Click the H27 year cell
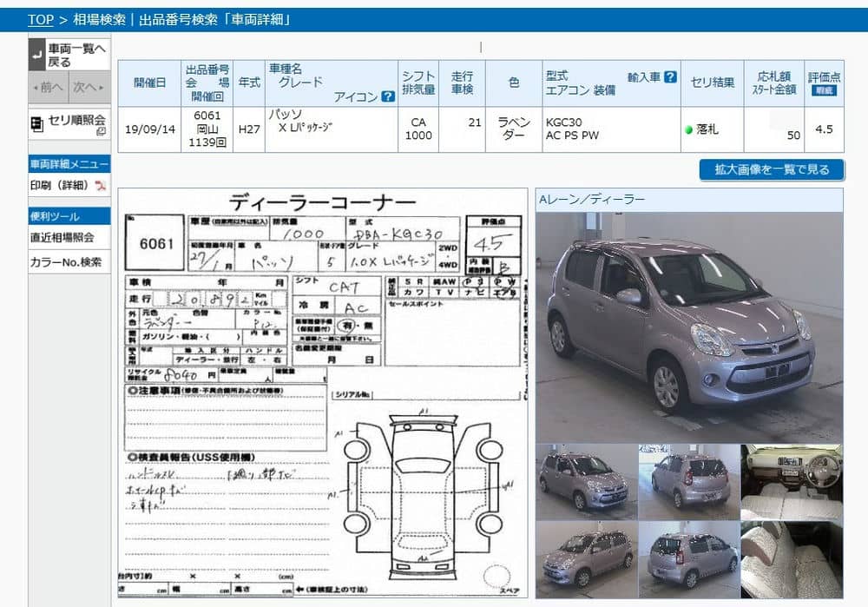This screenshot has height=607, width=868. click(x=249, y=129)
